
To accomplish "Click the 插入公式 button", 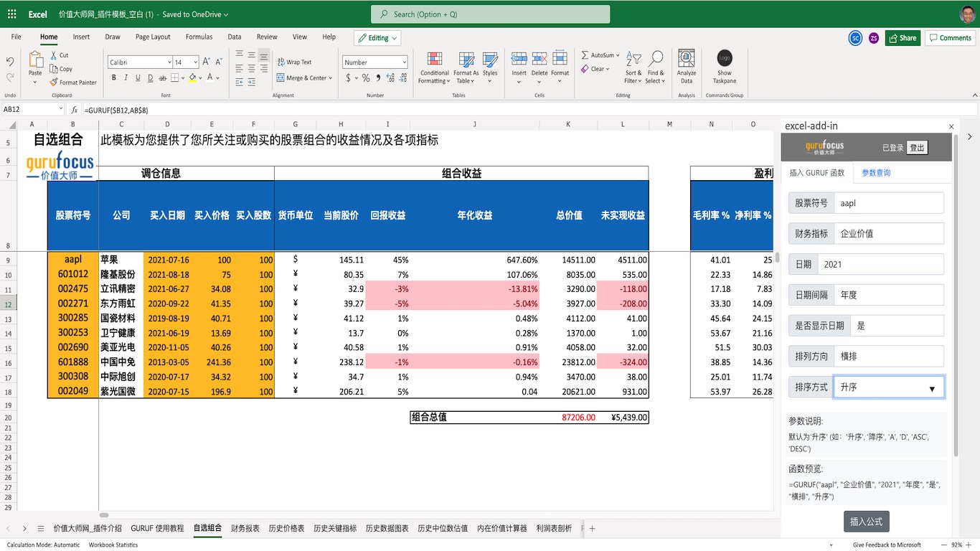I will coord(867,522).
